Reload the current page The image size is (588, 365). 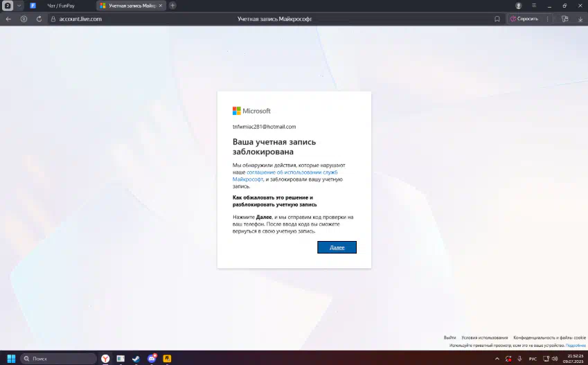[x=39, y=19]
